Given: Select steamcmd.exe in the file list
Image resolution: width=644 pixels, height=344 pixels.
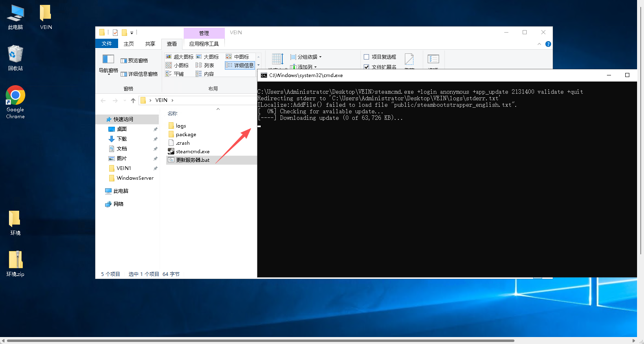Looking at the screenshot, I should pos(192,152).
